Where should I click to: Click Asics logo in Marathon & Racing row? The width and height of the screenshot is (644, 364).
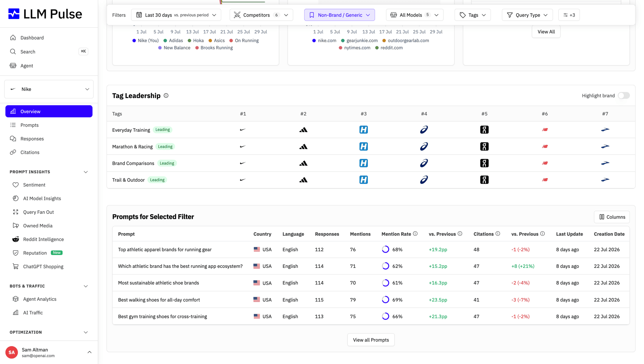click(x=424, y=146)
